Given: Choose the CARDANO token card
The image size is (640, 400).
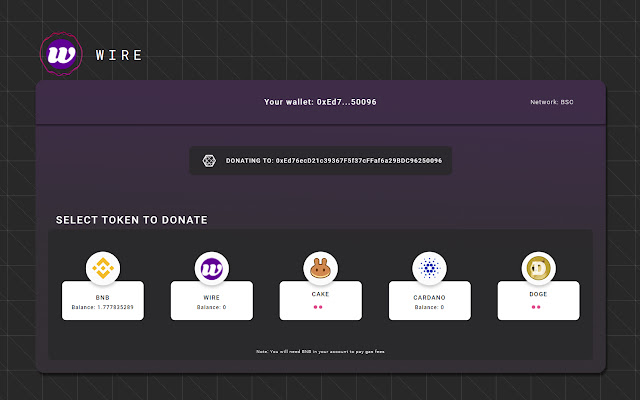Looking at the screenshot, I should click(x=429, y=300).
